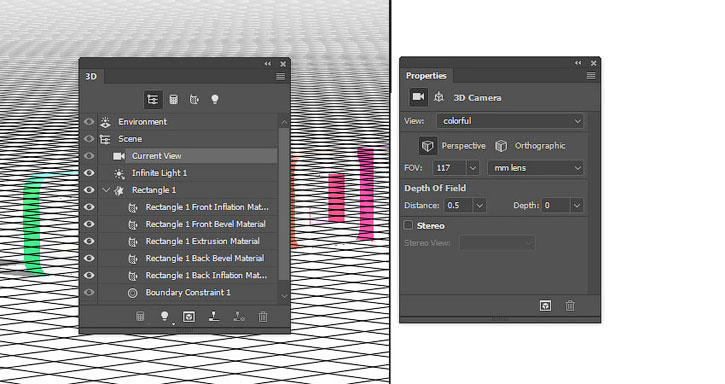This screenshot has height=384, width=725.
Task: Filter 3D panel by meshes
Action: pyautogui.click(x=173, y=99)
